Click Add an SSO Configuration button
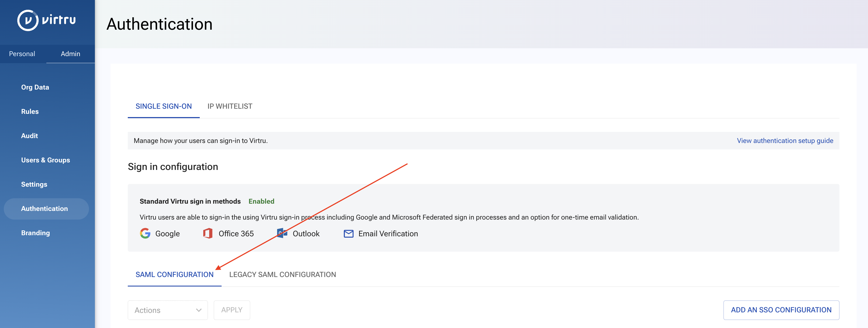Viewport: 868px width, 328px height. 781,310
